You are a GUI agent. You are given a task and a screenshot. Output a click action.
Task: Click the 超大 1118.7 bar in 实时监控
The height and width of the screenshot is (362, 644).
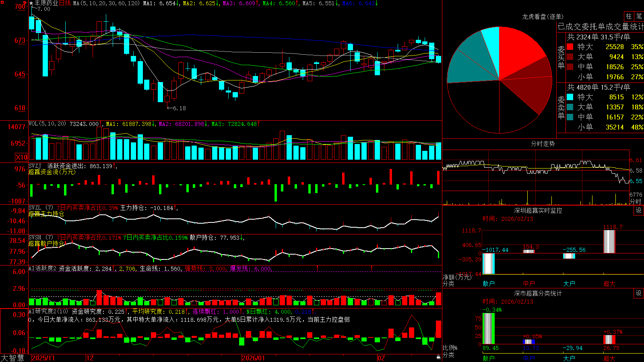[609, 241]
